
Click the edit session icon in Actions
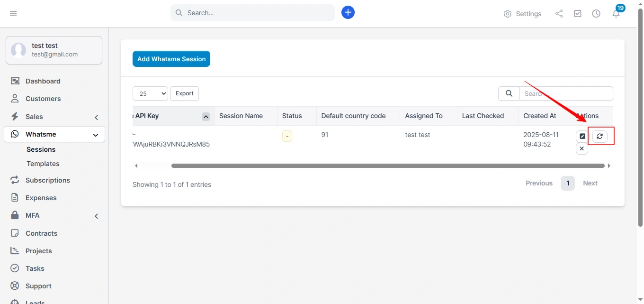(x=582, y=136)
